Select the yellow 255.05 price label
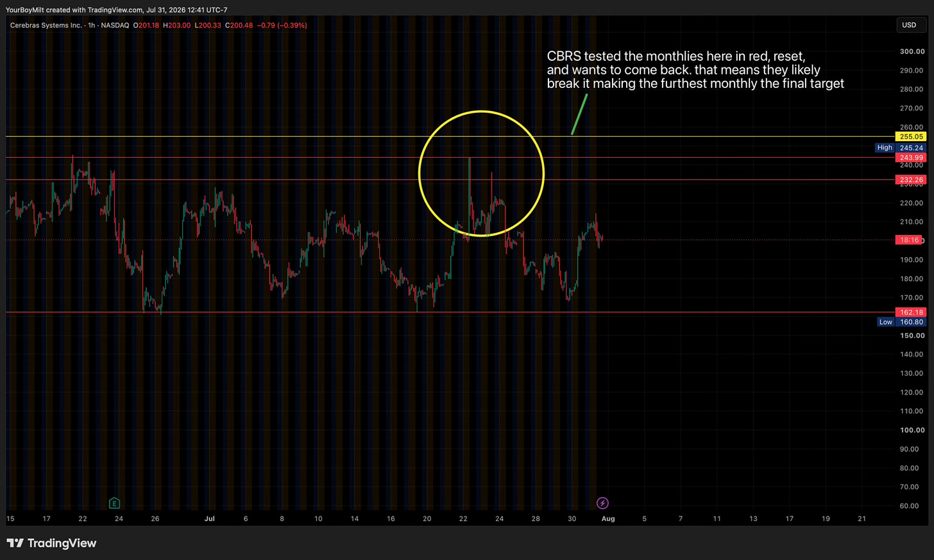Image resolution: width=934 pixels, height=560 pixels. 911,137
